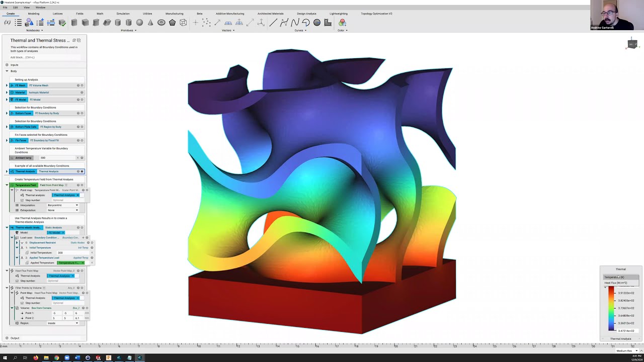Select the Variable (x) tool
The height and width of the screenshot is (362, 644).
pyautogui.click(x=7, y=23)
